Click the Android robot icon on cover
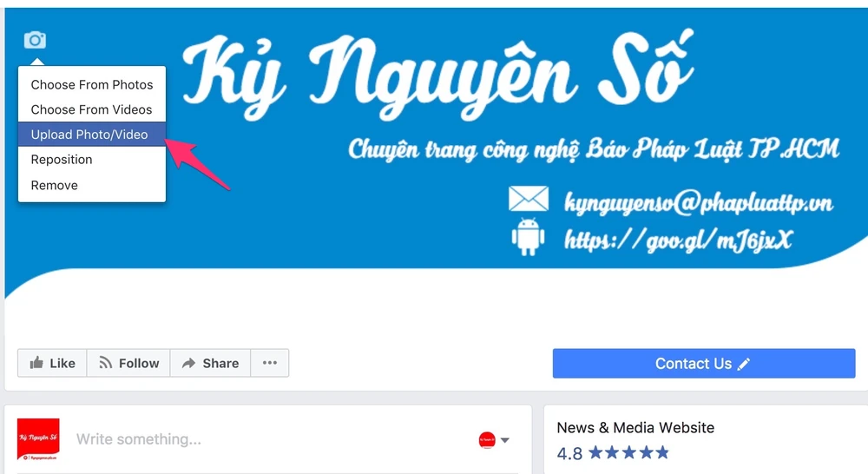Image resolution: width=868 pixels, height=474 pixels. (528, 237)
